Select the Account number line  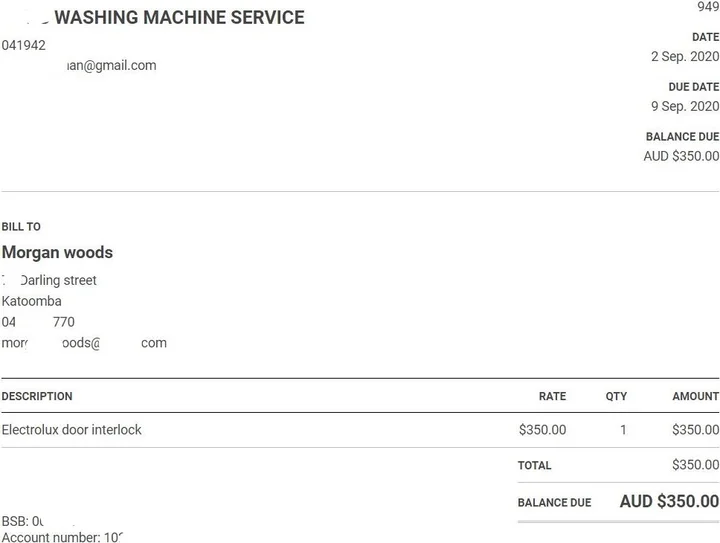61,537
